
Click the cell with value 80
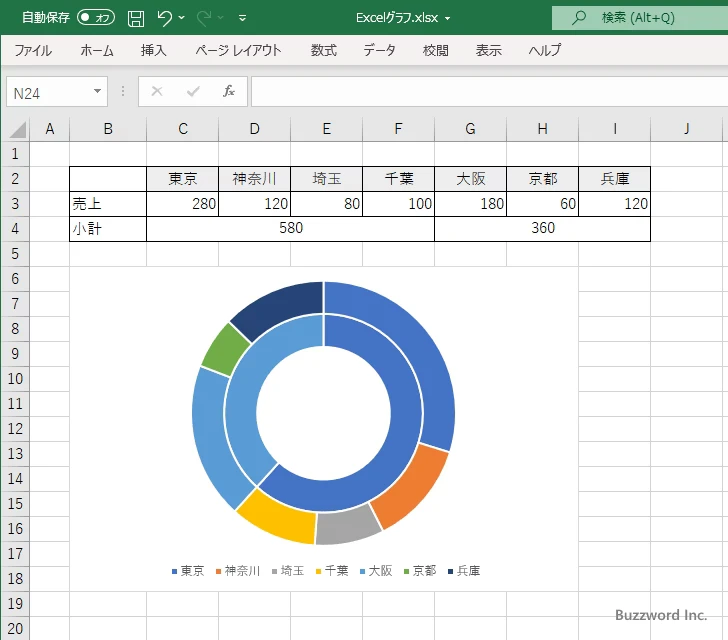[326, 204]
